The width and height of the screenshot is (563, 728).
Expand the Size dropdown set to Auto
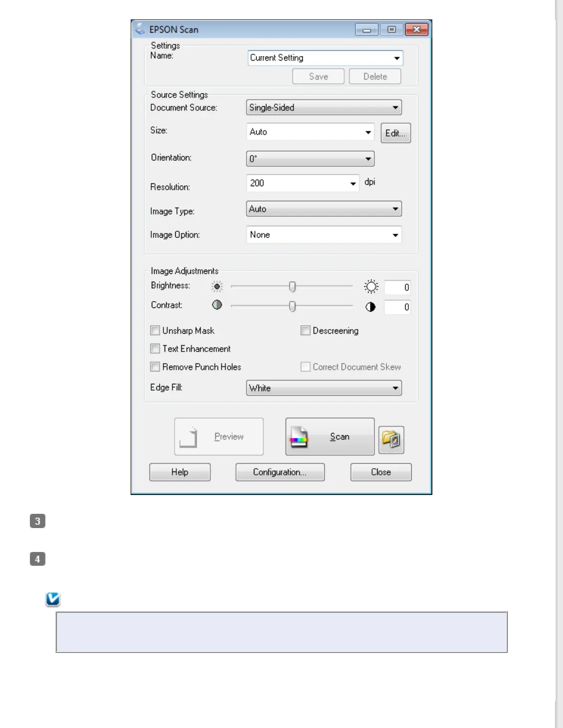[x=310, y=132]
